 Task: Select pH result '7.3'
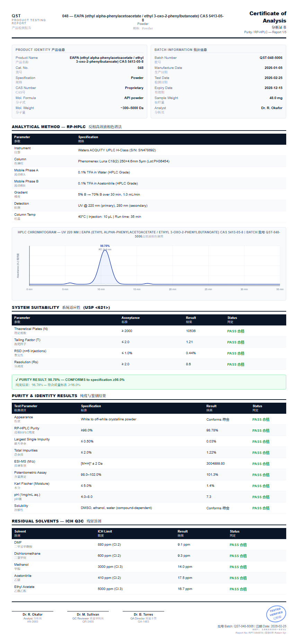(x=209, y=497)
